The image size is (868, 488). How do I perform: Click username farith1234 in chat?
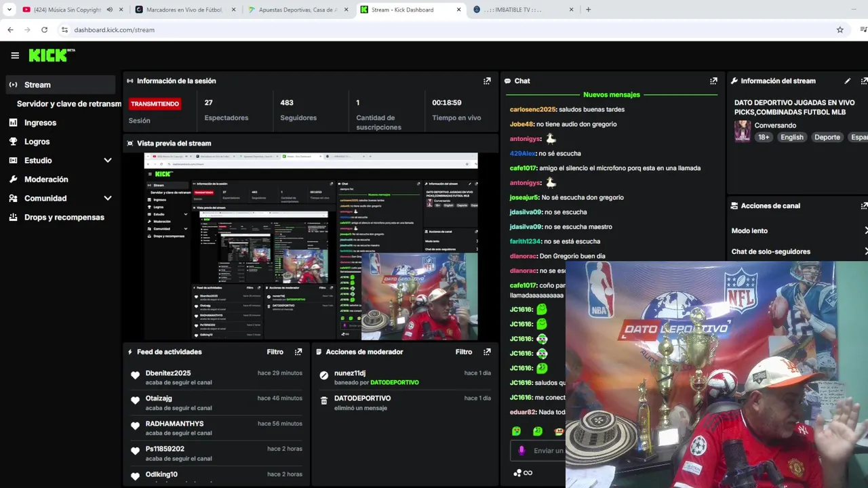pyautogui.click(x=526, y=242)
